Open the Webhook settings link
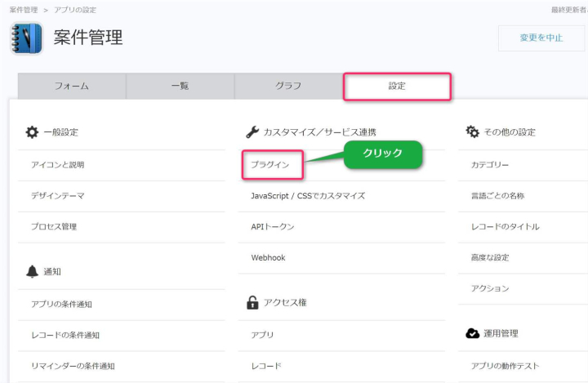The height and width of the screenshot is (383, 588). click(x=268, y=258)
